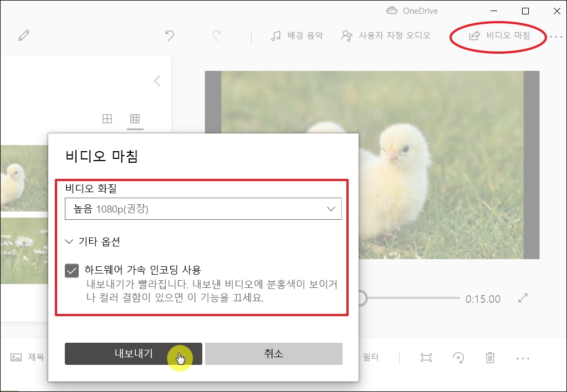Open the 필터 filters tool
Viewport: 567px width, 392px height.
tap(371, 357)
